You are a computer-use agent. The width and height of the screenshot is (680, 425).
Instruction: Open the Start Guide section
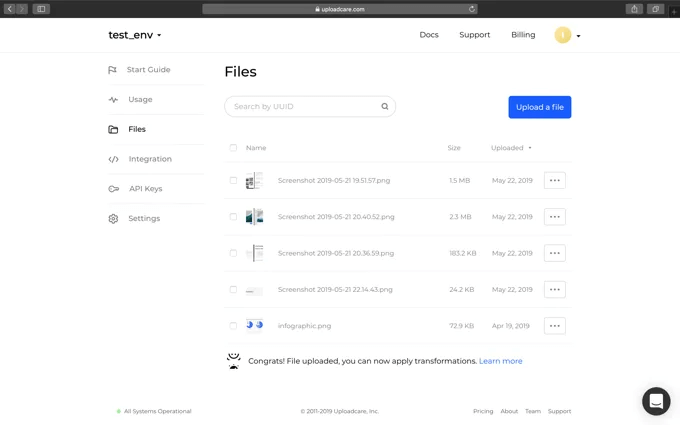tap(148, 70)
